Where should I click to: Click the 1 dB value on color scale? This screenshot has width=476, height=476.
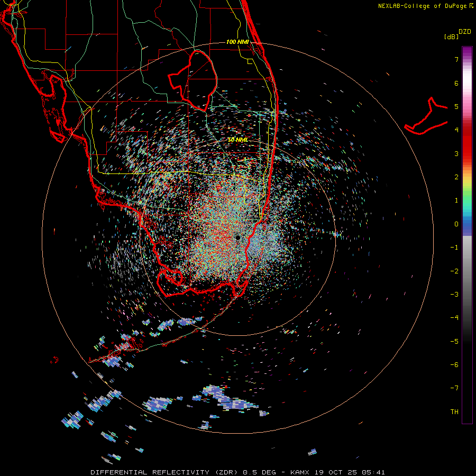pos(456,200)
